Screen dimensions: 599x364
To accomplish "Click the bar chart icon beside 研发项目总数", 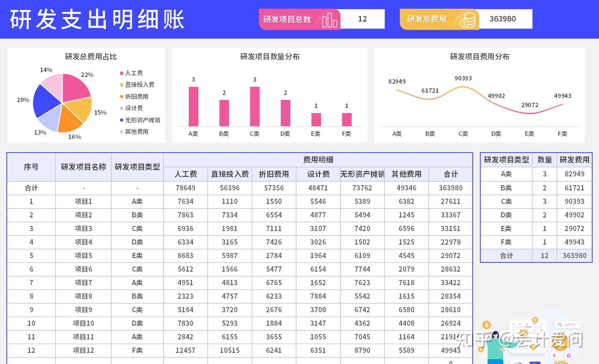I will pos(329,20).
